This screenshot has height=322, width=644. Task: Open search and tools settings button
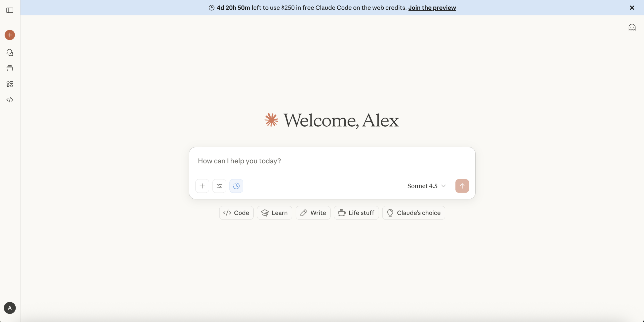219,186
